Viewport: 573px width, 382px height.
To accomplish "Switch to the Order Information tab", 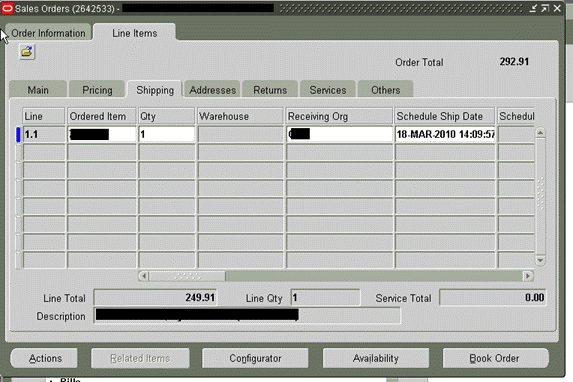I will [x=48, y=33].
